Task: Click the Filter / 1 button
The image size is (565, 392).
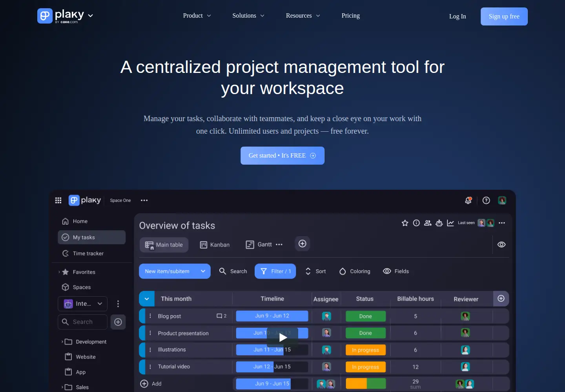Action: 275,271
